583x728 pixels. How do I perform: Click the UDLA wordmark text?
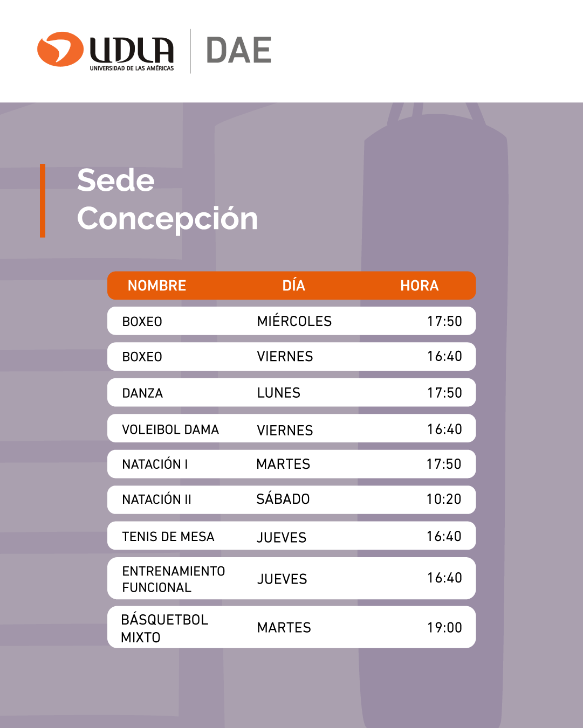132,50
